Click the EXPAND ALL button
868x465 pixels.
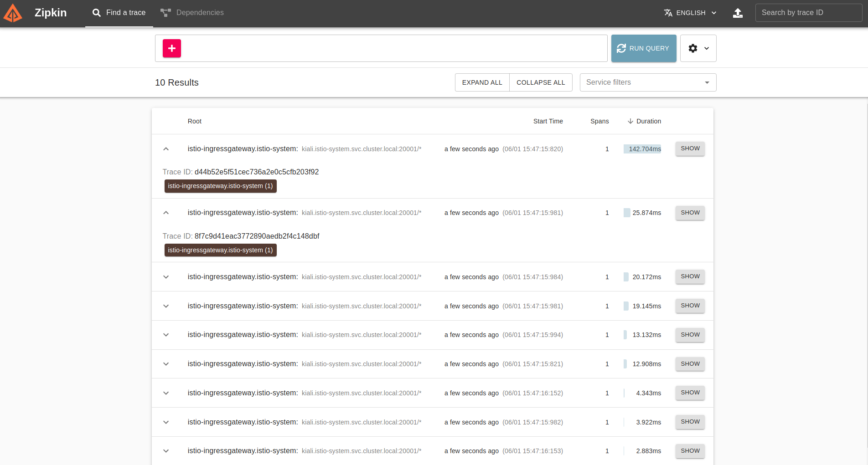pyautogui.click(x=482, y=82)
